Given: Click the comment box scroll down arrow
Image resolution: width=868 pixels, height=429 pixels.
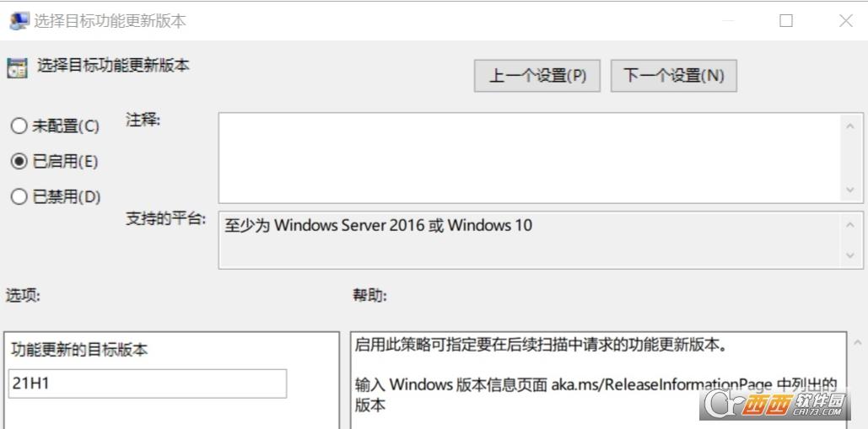Looking at the screenshot, I should (x=851, y=190).
